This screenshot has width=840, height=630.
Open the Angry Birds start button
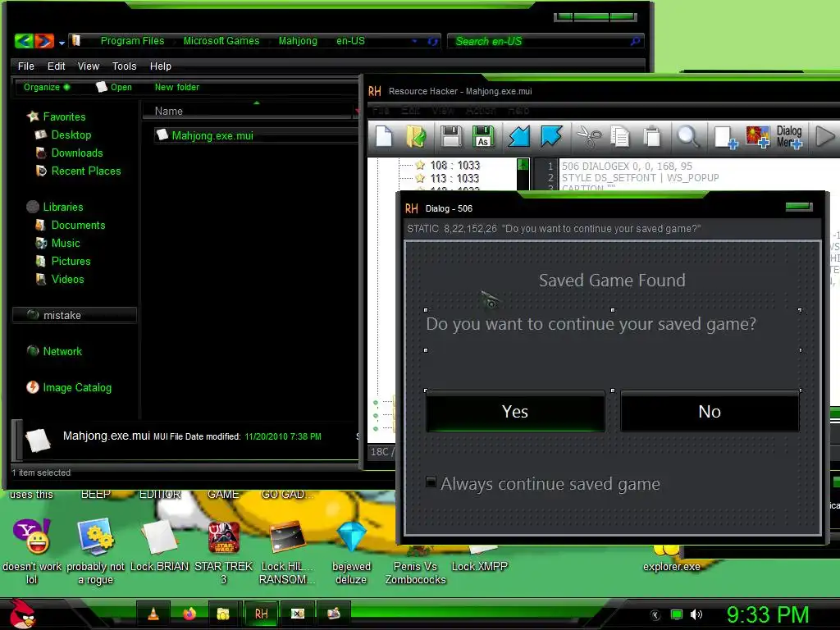coord(22,614)
